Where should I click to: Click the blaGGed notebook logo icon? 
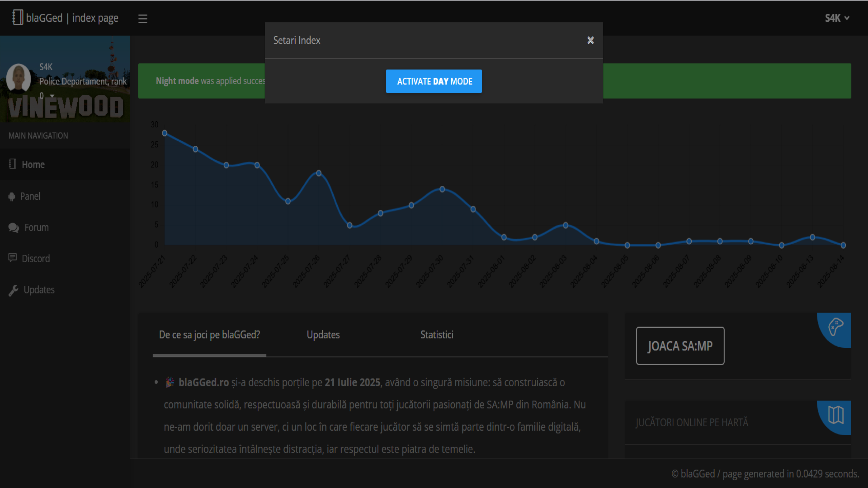click(17, 17)
